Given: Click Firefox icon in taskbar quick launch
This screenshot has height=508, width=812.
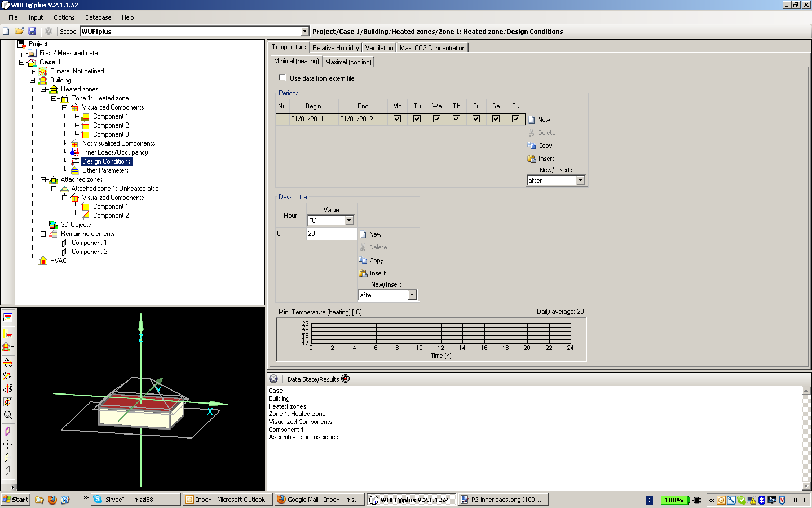Looking at the screenshot, I should 52,500.
